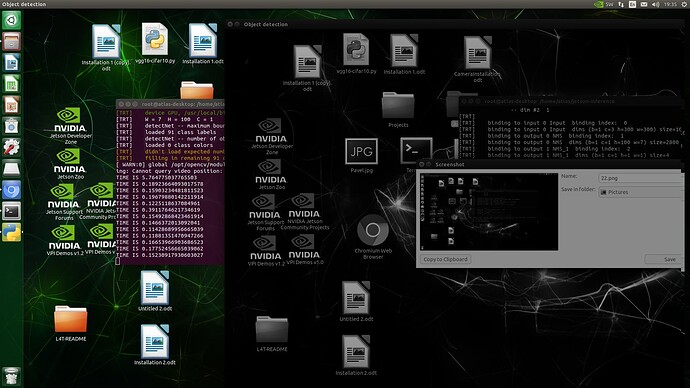This screenshot has width=690, height=388.
Task: Open the Ubuntu Dash search icon
Action: coord(11,20)
